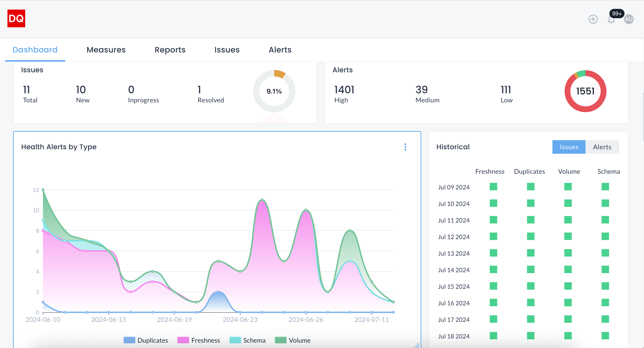
Task: Click the 99+ notification badge
Action: [617, 14]
